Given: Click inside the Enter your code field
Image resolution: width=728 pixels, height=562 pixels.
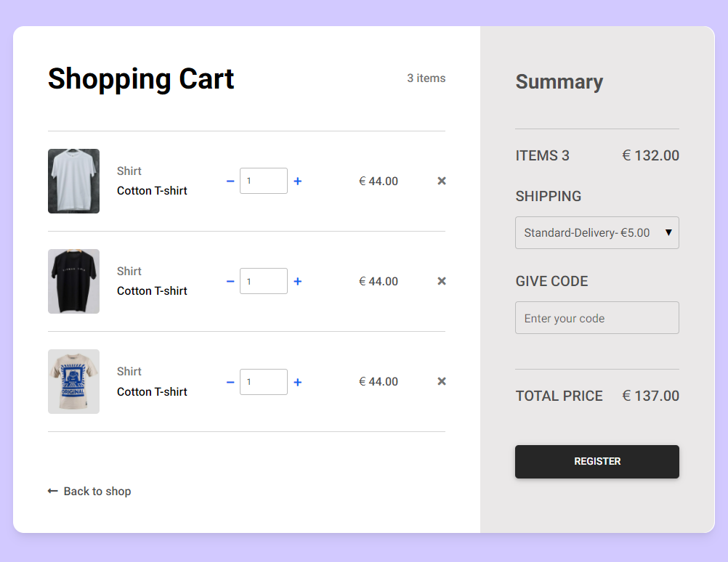Looking at the screenshot, I should click(x=596, y=318).
